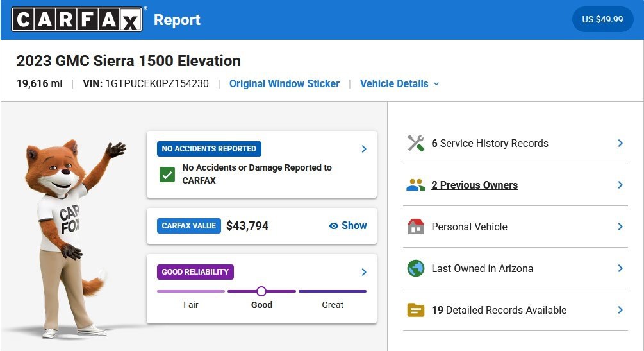Screen dimensions: 644x351
Task: Open the 2 Previous Owners link
Action: click(x=474, y=185)
